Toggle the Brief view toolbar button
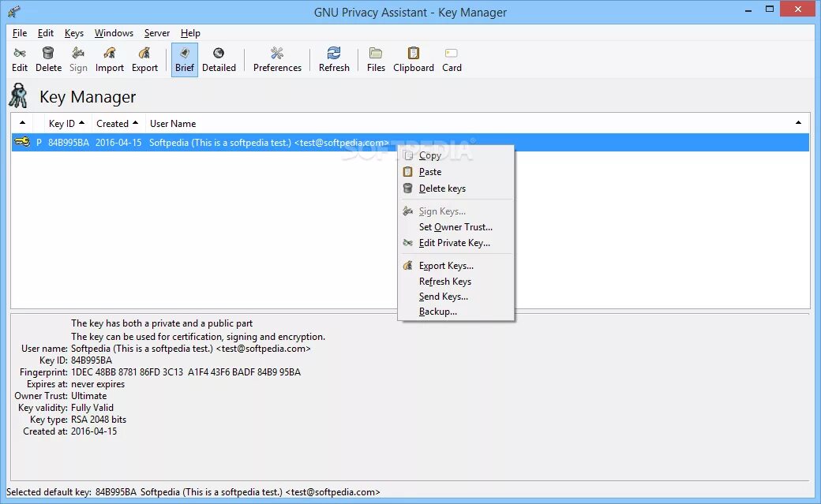The width and height of the screenshot is (821, 504). click(x=184, y=60)
